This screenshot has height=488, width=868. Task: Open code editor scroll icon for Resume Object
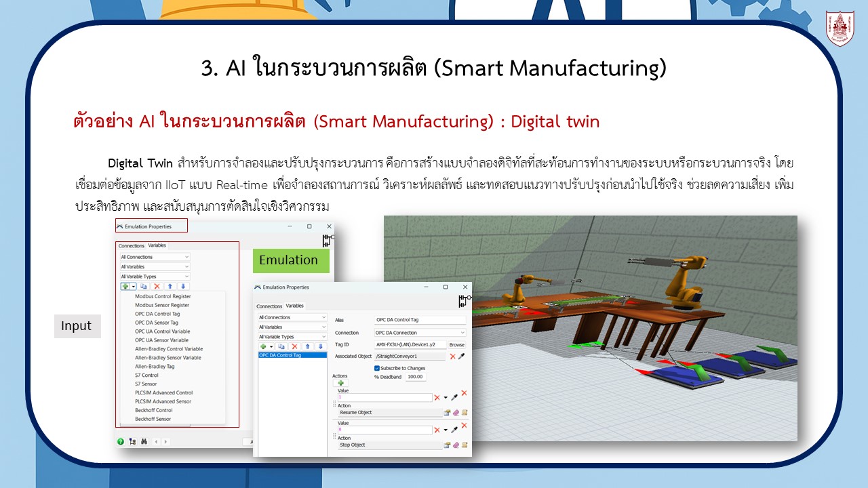click(x=465, y=412)
